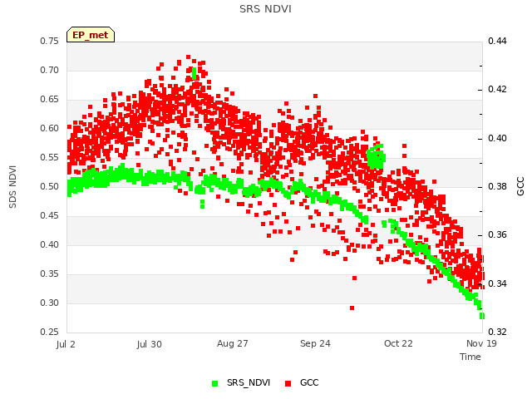This screenshot has width=532, height=399.
Task: Click the 0.32 right axis value
Action: pos(497,332)
